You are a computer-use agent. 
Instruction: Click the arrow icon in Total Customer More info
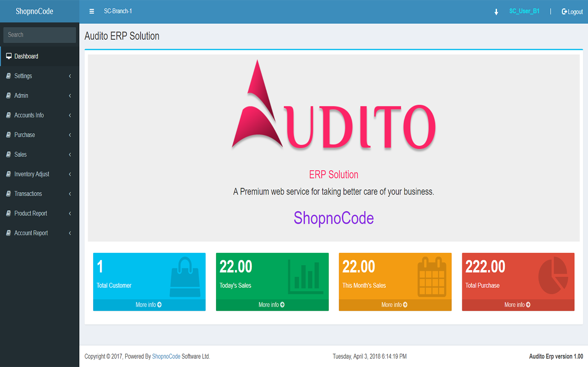pyautogui.click(x=159, y=305)
